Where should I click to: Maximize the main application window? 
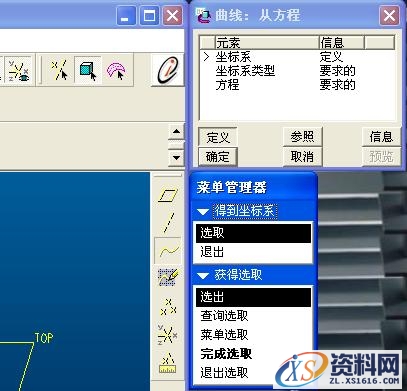point(149,15)
